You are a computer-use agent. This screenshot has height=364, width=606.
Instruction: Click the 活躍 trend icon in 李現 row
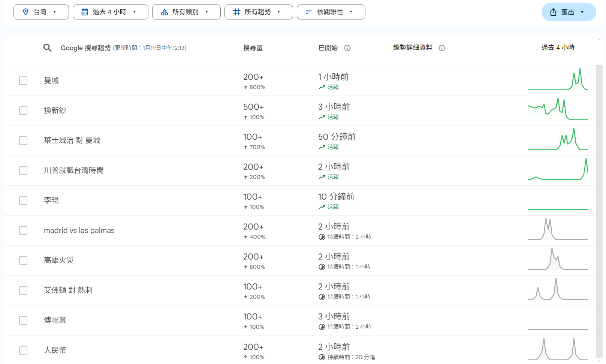pos(322,207)
